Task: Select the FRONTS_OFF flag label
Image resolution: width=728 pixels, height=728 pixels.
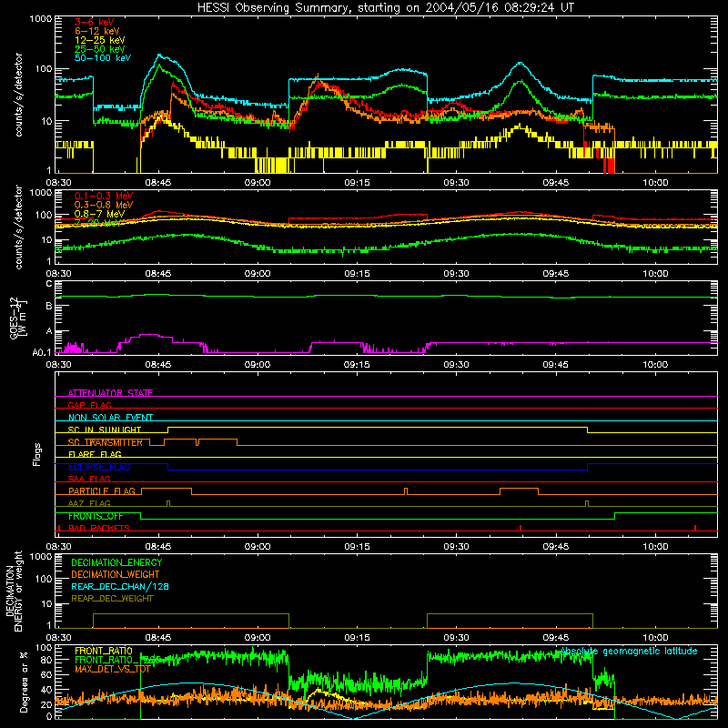Action: tap(96, 516)
